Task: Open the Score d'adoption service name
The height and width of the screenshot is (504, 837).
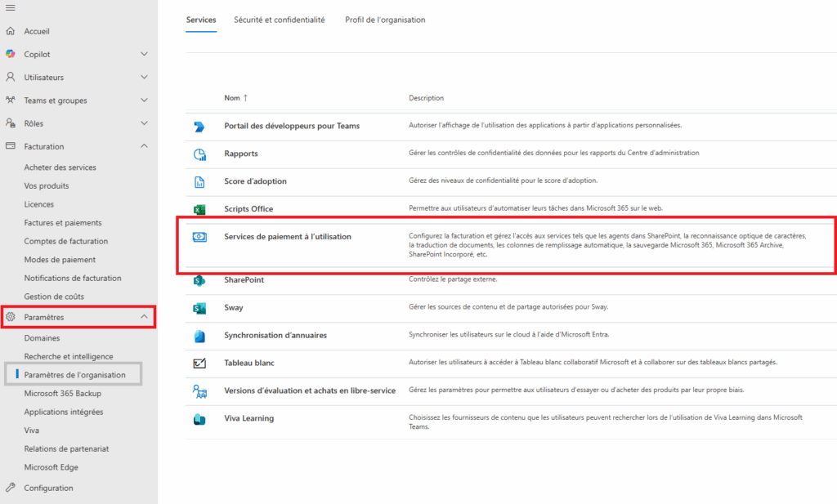Action: (x=255, y=181)
